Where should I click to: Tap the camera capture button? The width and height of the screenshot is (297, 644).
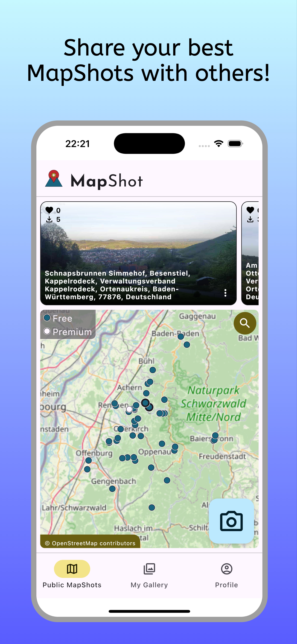[x=231, y=521]
